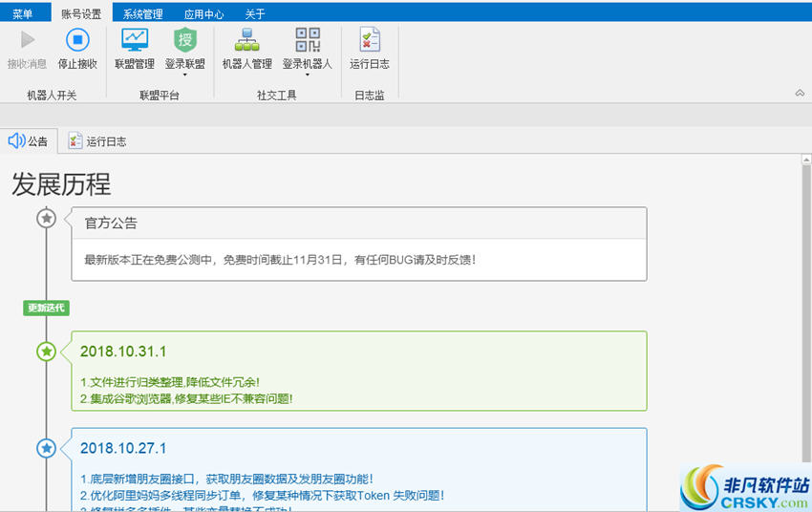This screenshot has height=512, width=812.
Task: Click the scrollbar up arrow
Action: pyautogui.click(x=806, y=160)
